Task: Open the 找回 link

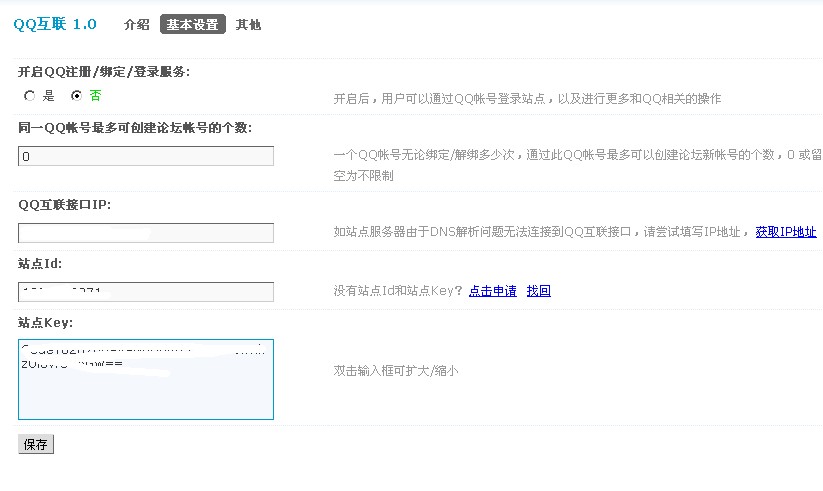Action: 539,291
